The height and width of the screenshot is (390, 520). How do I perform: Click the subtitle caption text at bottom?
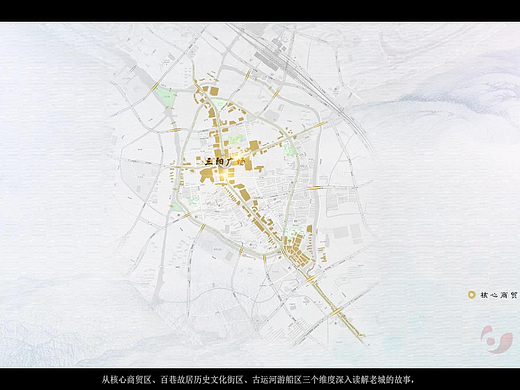point(258,380)
